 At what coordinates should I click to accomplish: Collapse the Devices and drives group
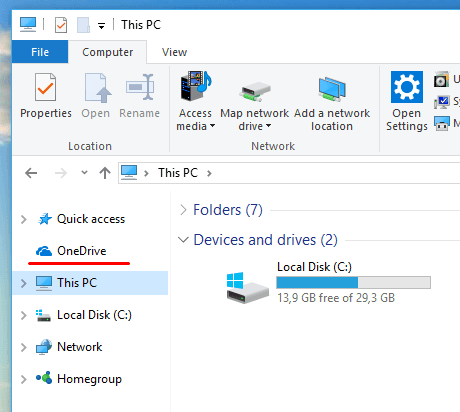183,240
